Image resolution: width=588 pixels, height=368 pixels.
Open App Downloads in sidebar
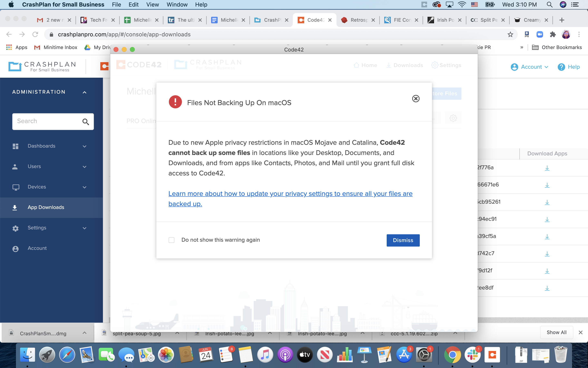(x=51, y=207)
